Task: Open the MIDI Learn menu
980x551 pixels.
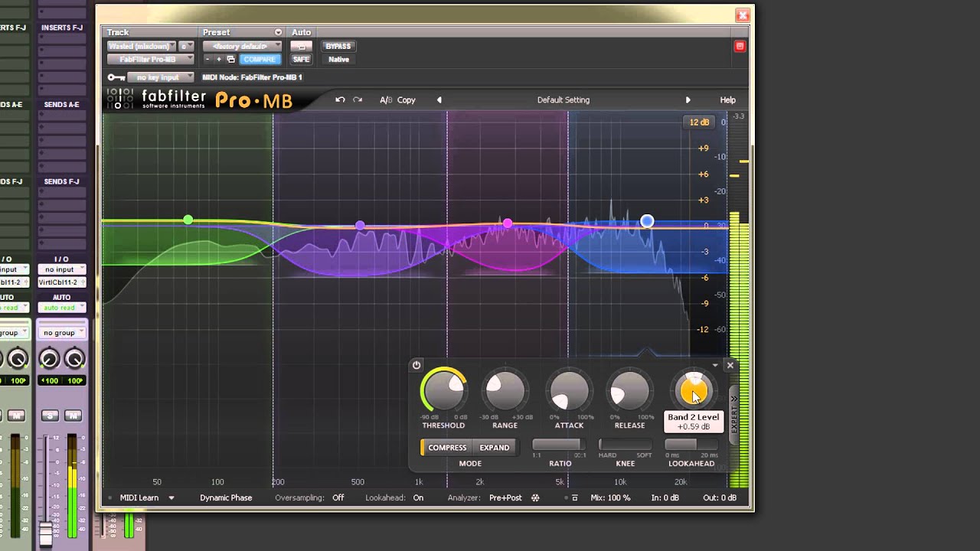Action: click(139, 498)
